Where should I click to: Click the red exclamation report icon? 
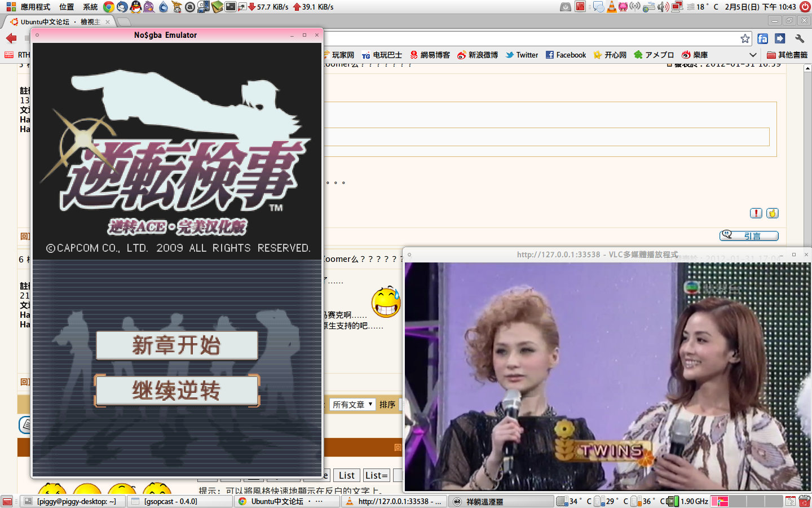click(756, 213)
